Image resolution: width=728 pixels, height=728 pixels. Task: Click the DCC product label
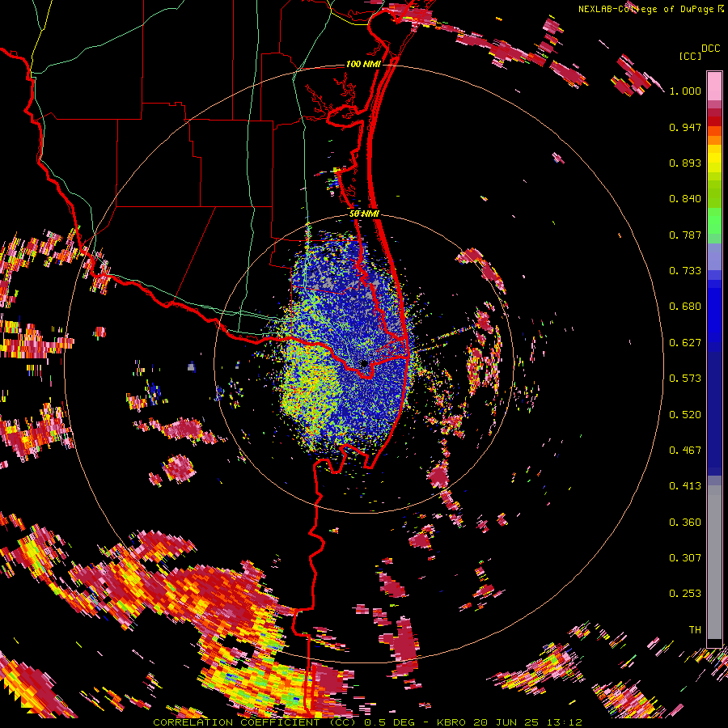tap(710, 49)
